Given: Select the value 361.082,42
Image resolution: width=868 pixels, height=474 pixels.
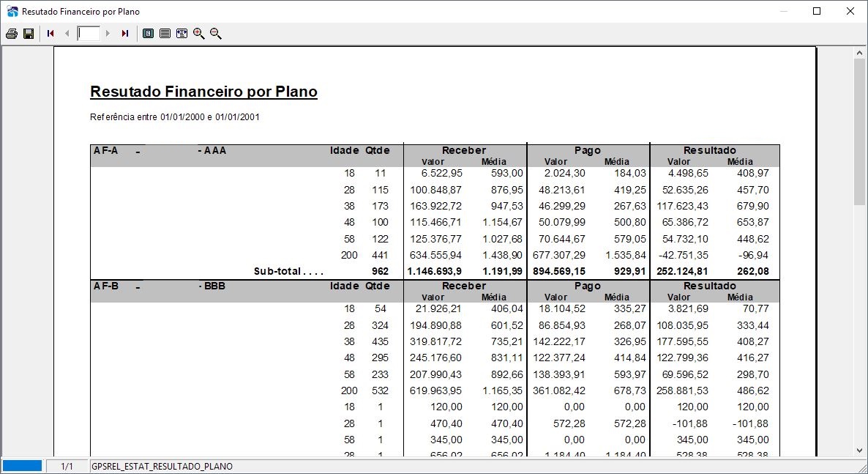Looking at the screenshot, I should point(559,390).
